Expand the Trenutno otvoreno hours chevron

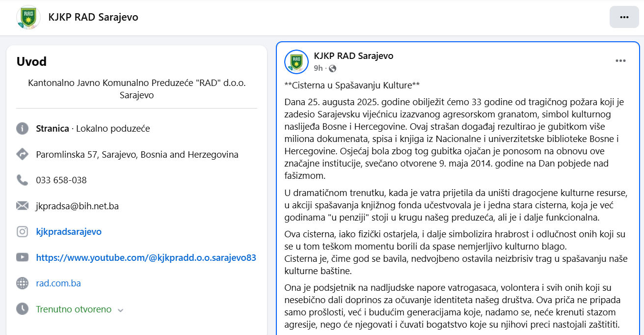tap(121, 310)
